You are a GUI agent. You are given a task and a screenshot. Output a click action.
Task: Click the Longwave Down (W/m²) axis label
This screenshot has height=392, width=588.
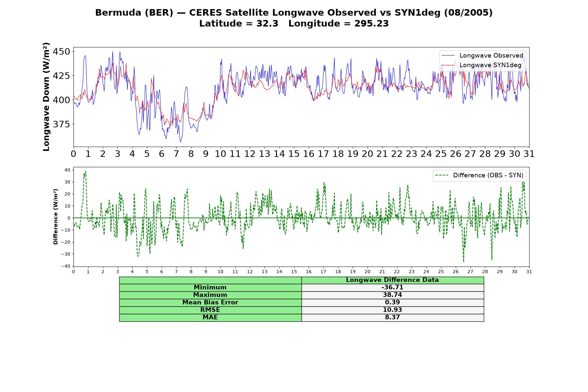(x=46, y=97)
